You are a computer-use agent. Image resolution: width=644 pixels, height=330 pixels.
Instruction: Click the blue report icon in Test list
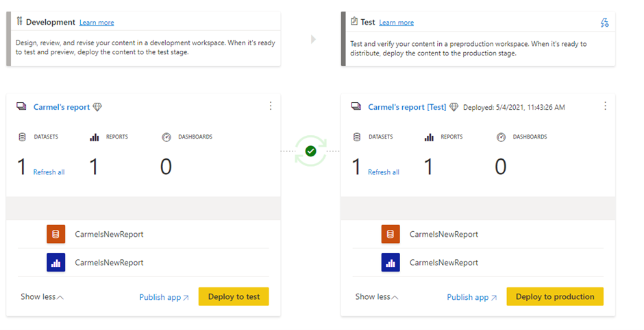click(x=391, y=262)
